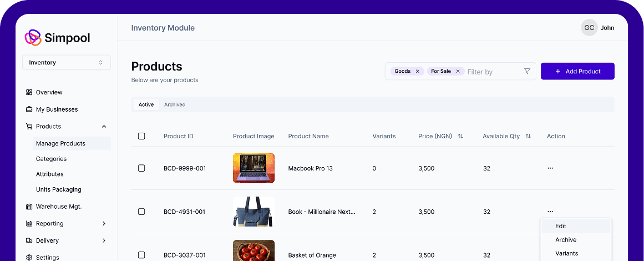Open Categories in sidebar
644x261 pixels.
52,159
